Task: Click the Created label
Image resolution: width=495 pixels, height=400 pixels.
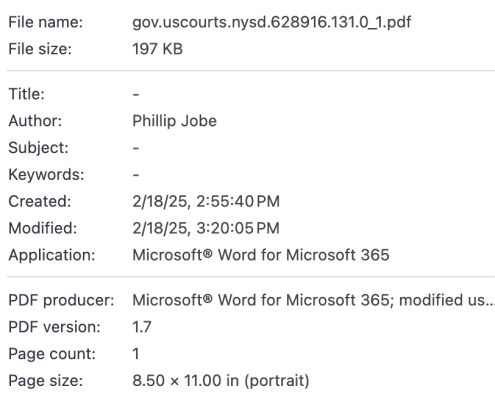Action: coord(40,201)
